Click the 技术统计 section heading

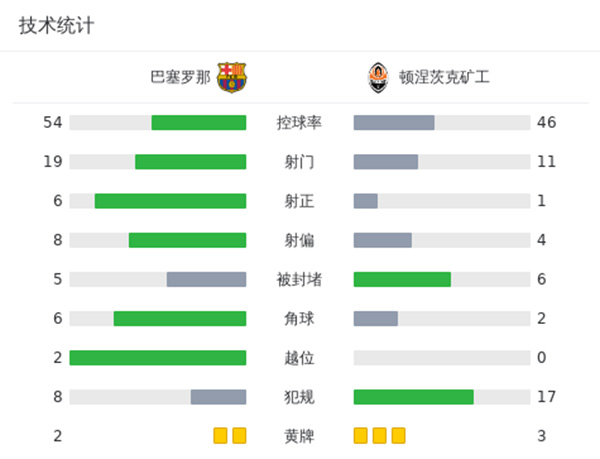pos(57,26)
